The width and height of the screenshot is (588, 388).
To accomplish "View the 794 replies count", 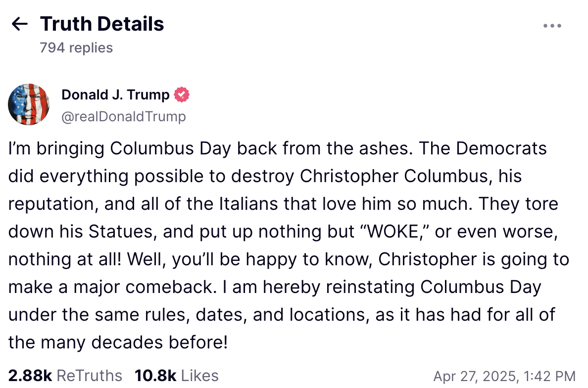I will [76, 48].
